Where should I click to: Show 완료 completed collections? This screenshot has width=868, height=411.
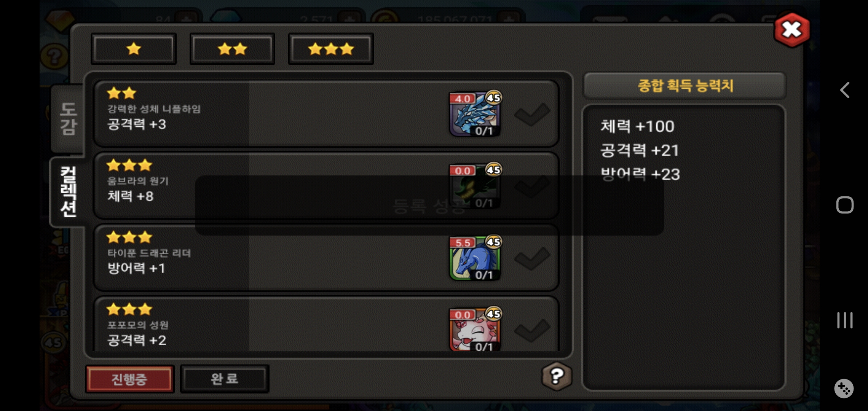click(x=225, y=379)
